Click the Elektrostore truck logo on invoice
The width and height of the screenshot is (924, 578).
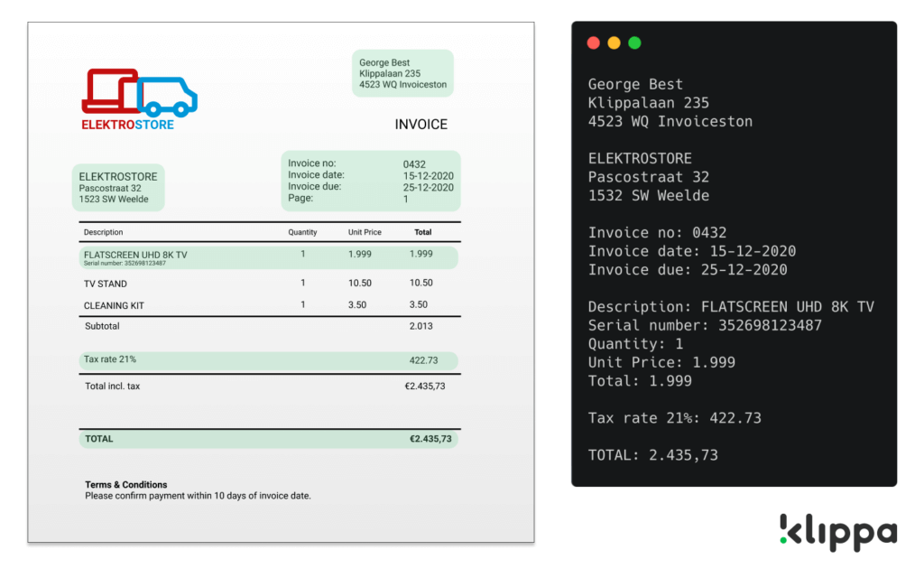click(x=139, y=92)
